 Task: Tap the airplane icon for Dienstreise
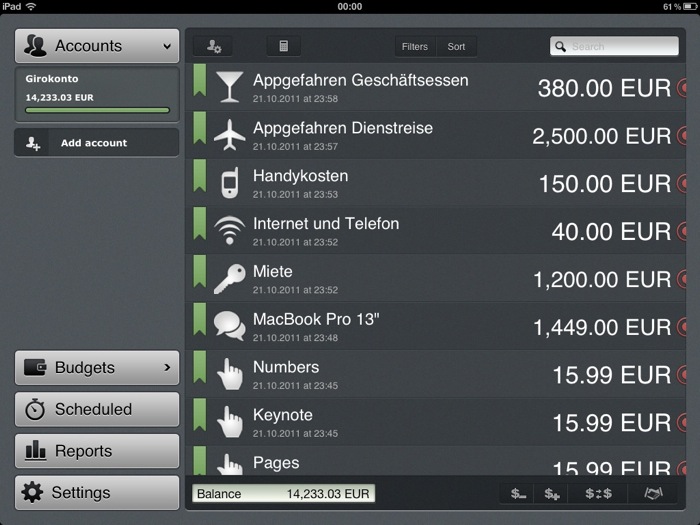coord(229,135)
